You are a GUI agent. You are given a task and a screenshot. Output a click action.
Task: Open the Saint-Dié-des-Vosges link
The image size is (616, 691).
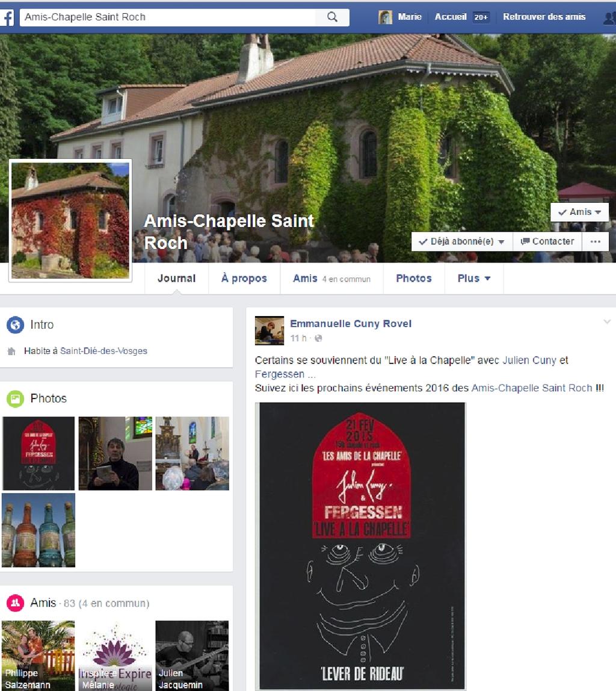click(x=103, y=352)
